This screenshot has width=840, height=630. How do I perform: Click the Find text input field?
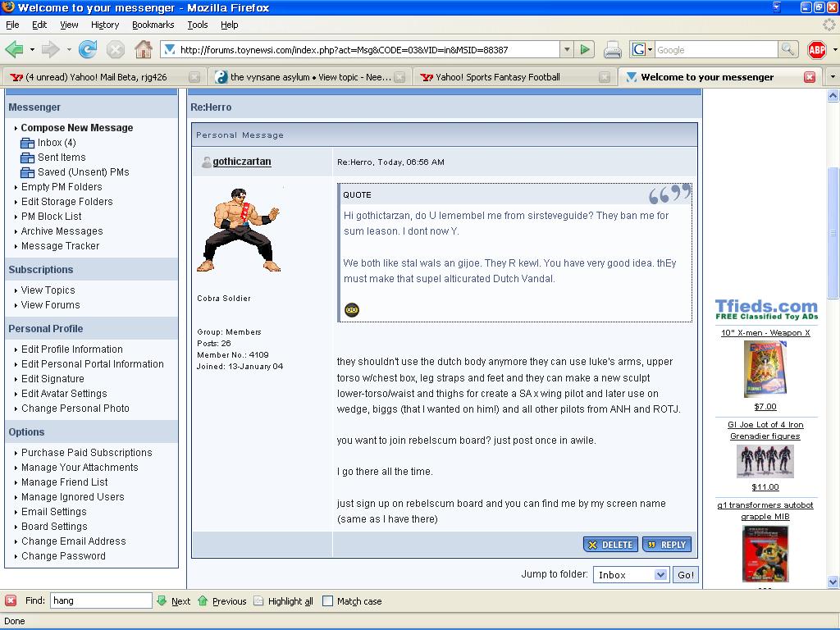tap(100, 601)
